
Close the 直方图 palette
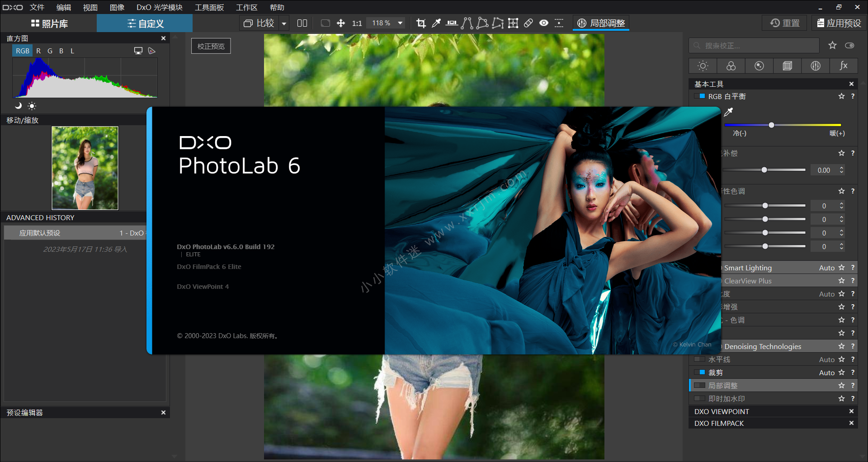[164, 38]
